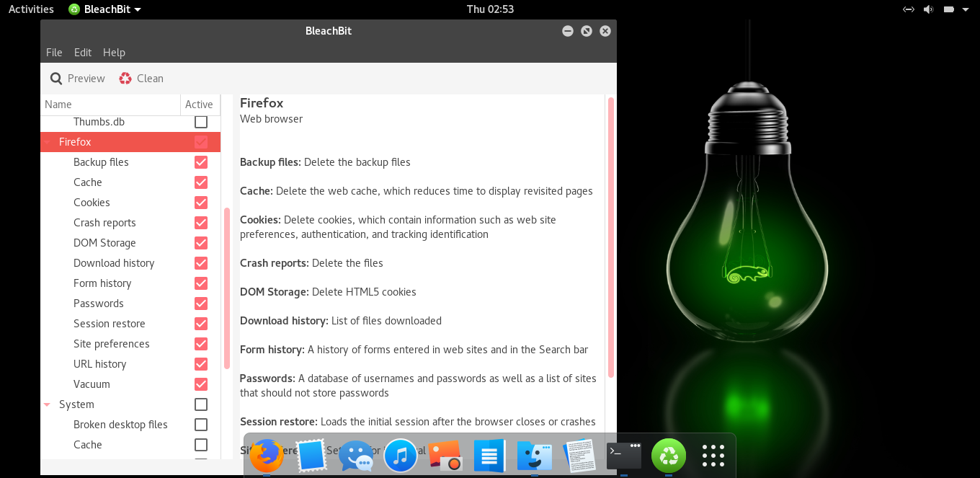Open the clock showing Thu 02:53

pos(490,9)
